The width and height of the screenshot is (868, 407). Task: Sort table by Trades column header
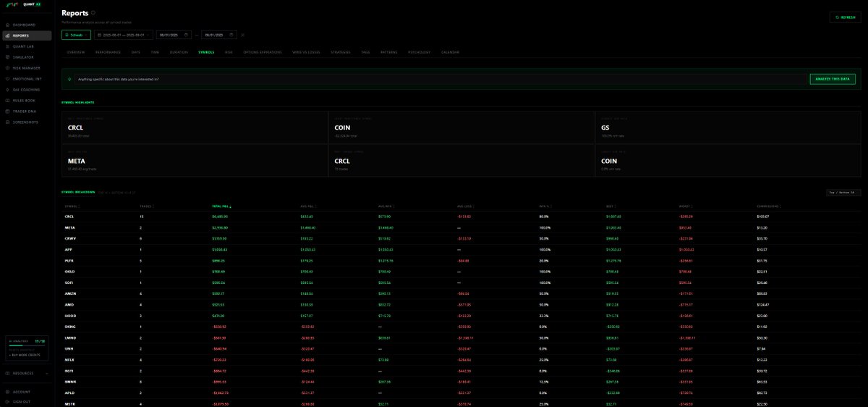point(147,206)
